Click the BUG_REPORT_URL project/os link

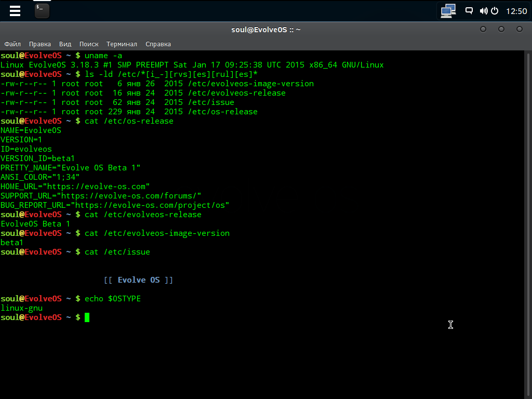tap(150, 205)
